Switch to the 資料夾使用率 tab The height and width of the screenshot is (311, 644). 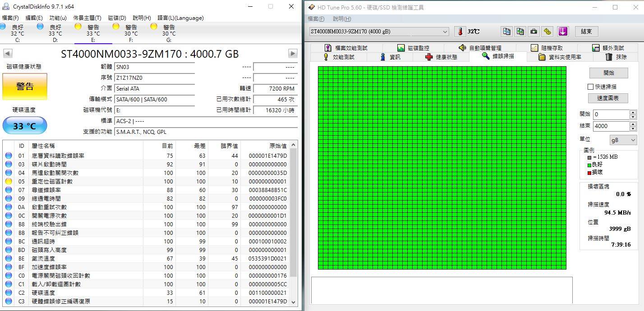(560, 57)
